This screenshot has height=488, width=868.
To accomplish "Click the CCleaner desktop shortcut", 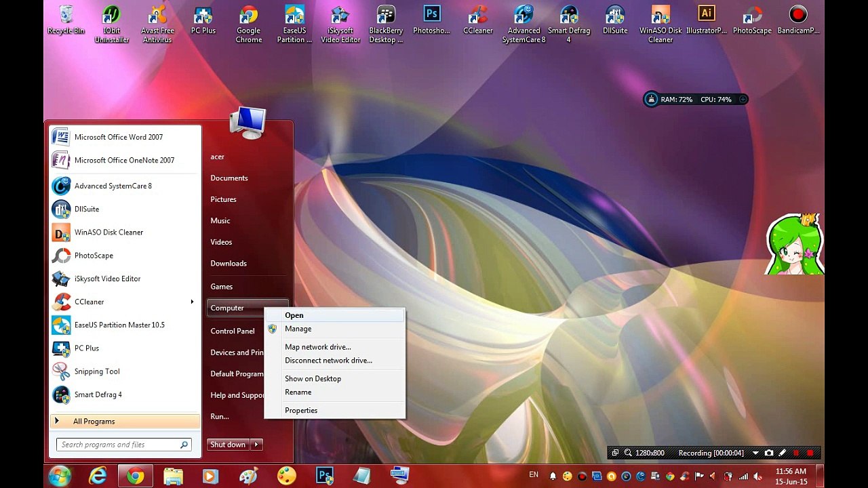I will (x=478, y=20).
